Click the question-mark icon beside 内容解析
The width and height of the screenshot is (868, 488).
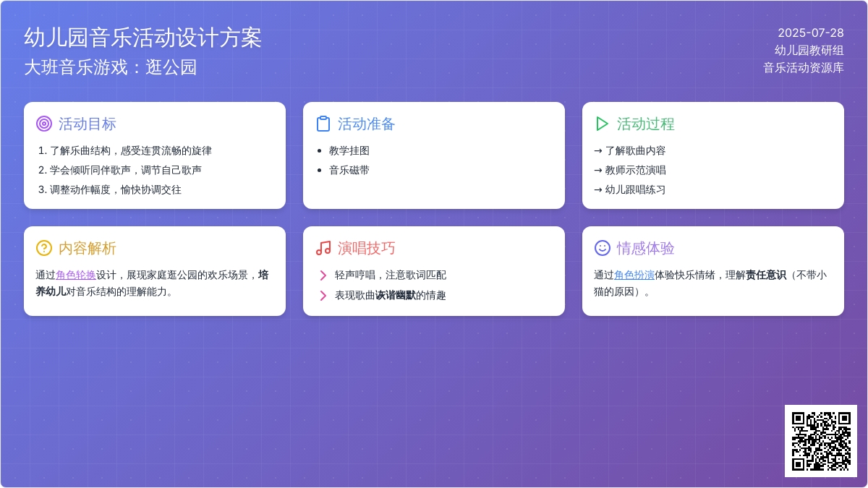[x=44, y=248]
